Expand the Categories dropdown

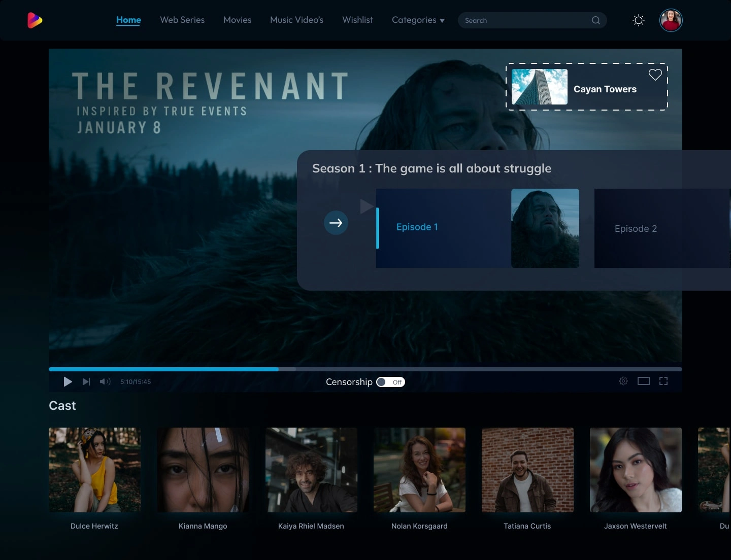[418, 20]
